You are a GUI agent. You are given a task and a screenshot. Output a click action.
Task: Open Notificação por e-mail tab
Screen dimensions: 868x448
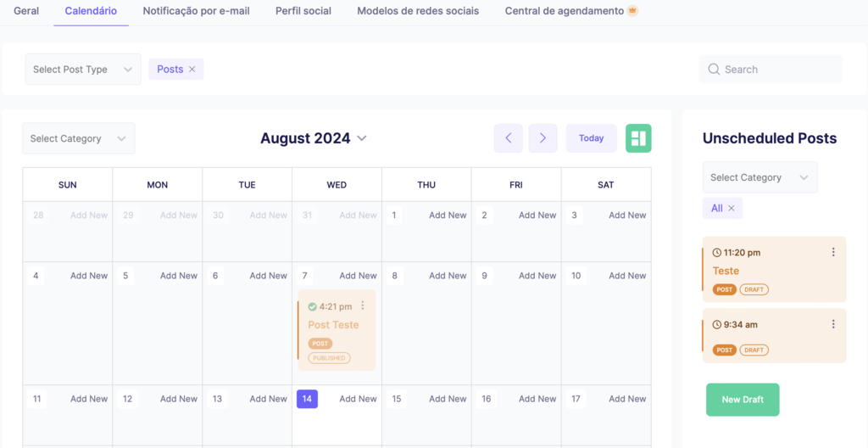(196, 10)
